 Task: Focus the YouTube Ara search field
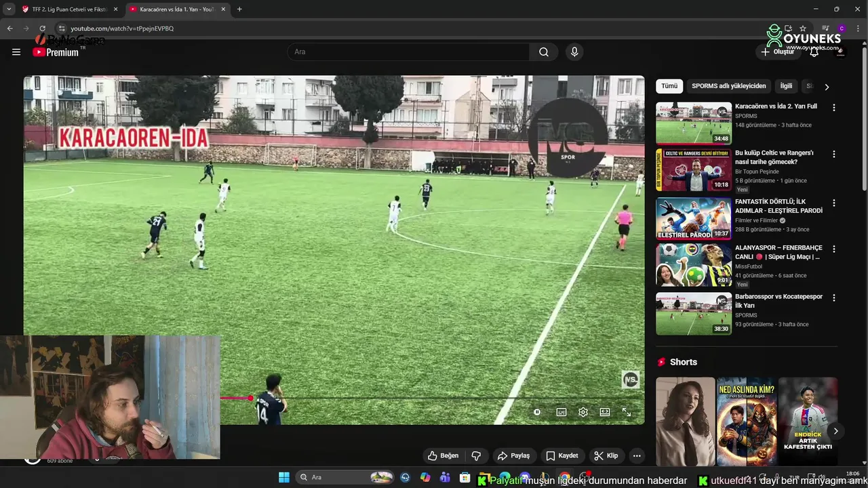point(408,52)
